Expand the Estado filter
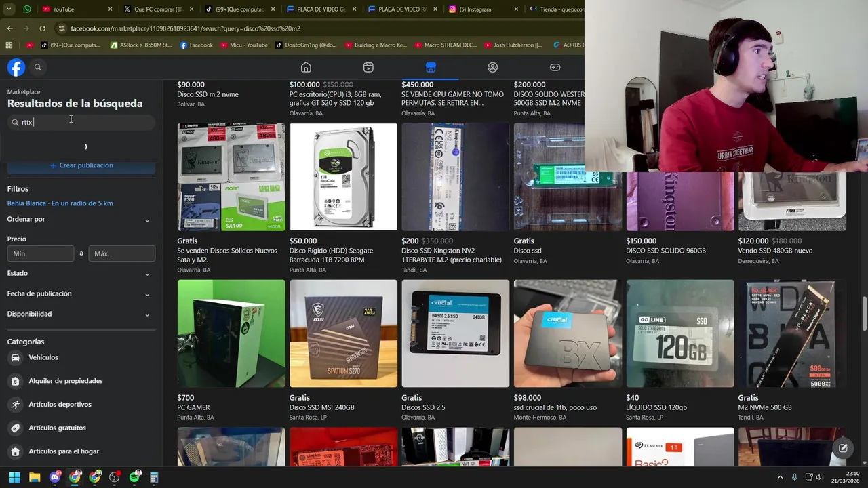 (81, 273)
